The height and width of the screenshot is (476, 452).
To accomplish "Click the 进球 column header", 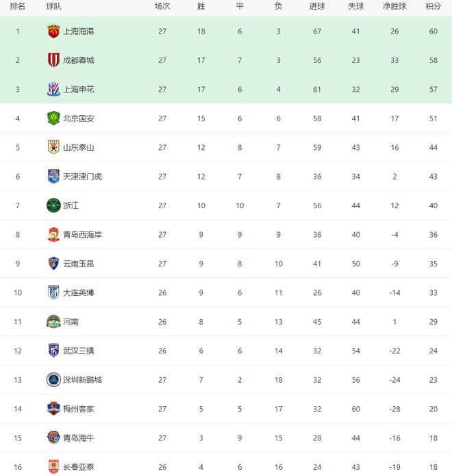I will [317, 6].
